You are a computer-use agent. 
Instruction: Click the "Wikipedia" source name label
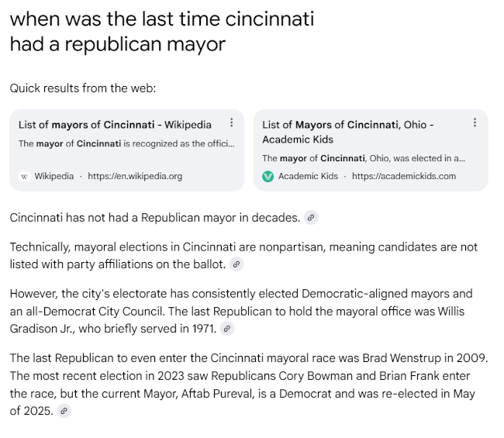tap(54, 176)
